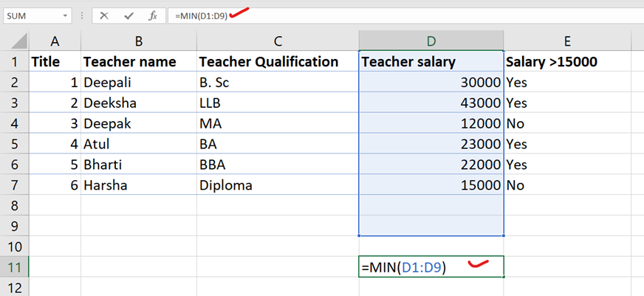Click the cell with the MIN formula
The width and height of the screenshot is (644, 296).
click(x=431, y=266)
